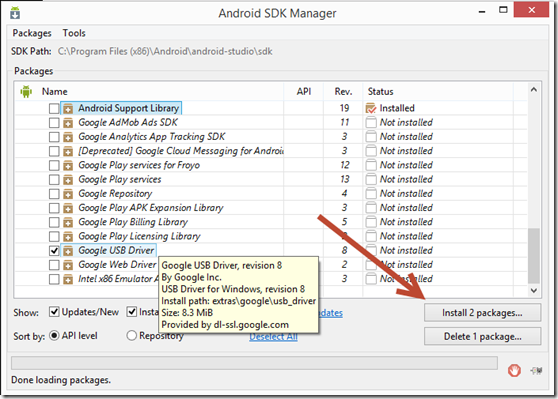This screenshot has width=558, height=399.
Task: Check the Google Analytics App Tracking SDK checkbox
Action: 54,137
